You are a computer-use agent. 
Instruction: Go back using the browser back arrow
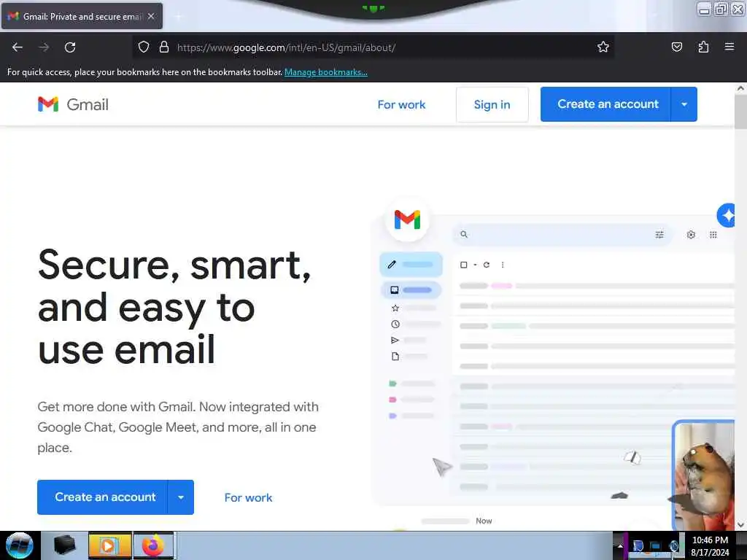pos(18,47)
